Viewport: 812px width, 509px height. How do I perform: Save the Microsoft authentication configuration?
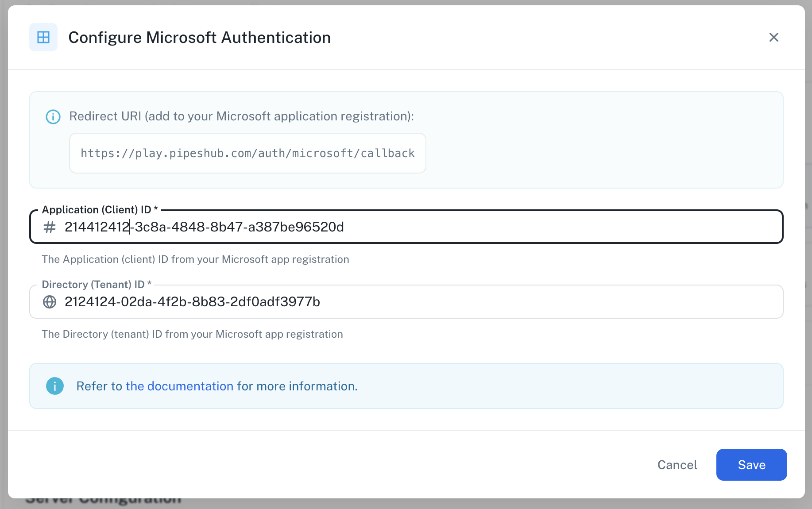coord(751,465)
